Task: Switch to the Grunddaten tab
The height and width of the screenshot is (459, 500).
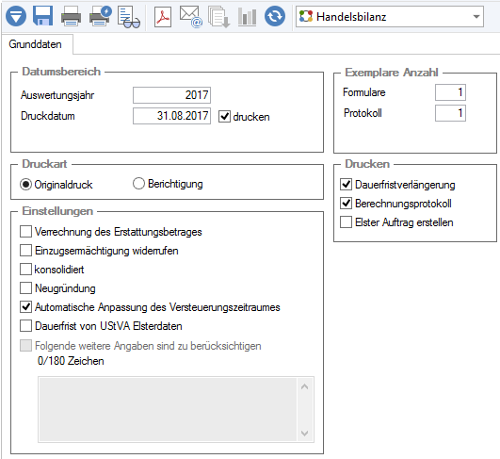Action: point(35,44)
